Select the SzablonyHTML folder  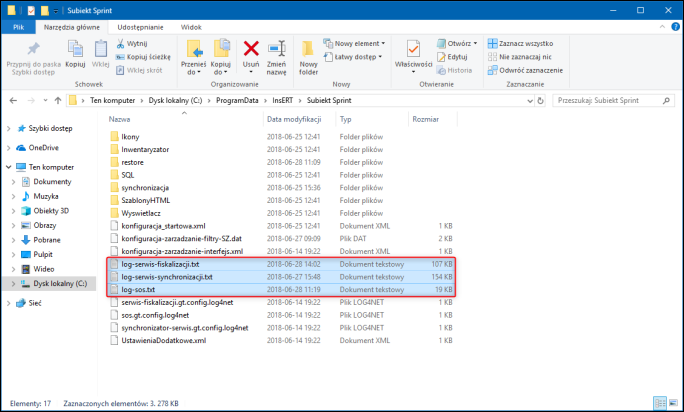(x=145, y=200)
